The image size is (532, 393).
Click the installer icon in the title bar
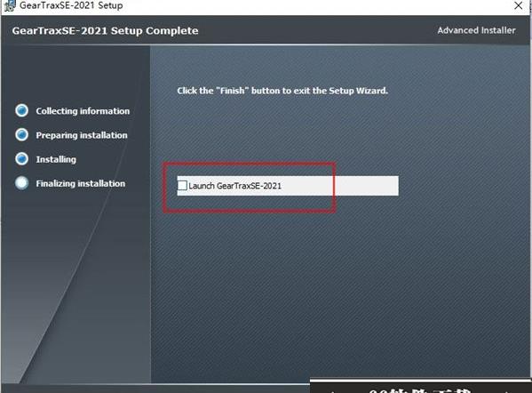click(10, 5)
